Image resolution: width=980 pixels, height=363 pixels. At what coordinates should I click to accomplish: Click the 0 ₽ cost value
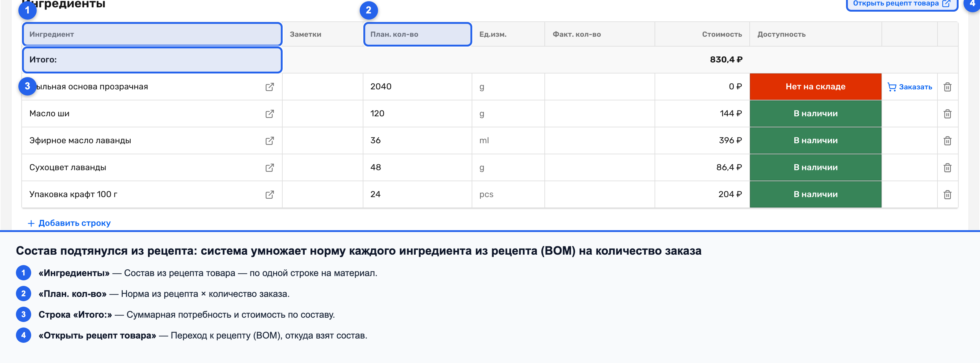(x=735, y=87)
